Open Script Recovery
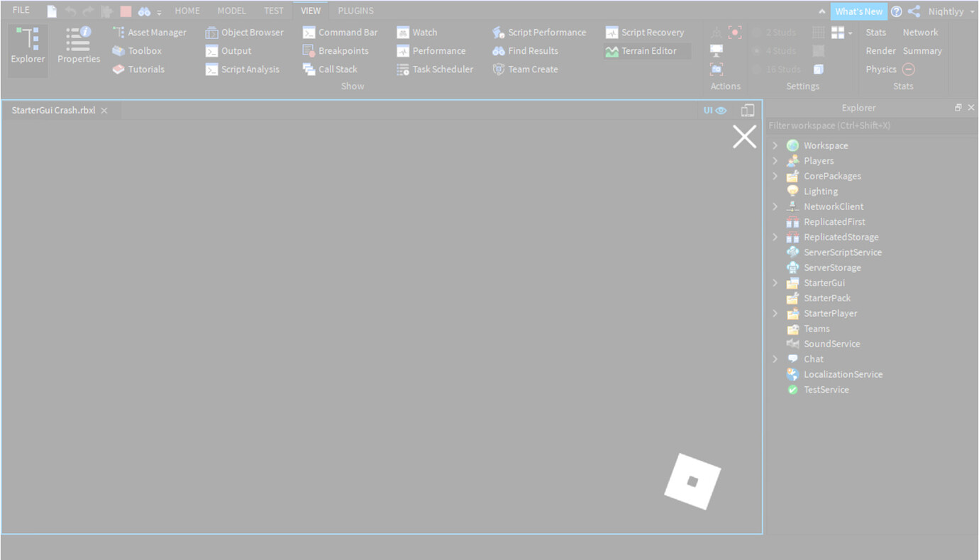 point(645,33)
